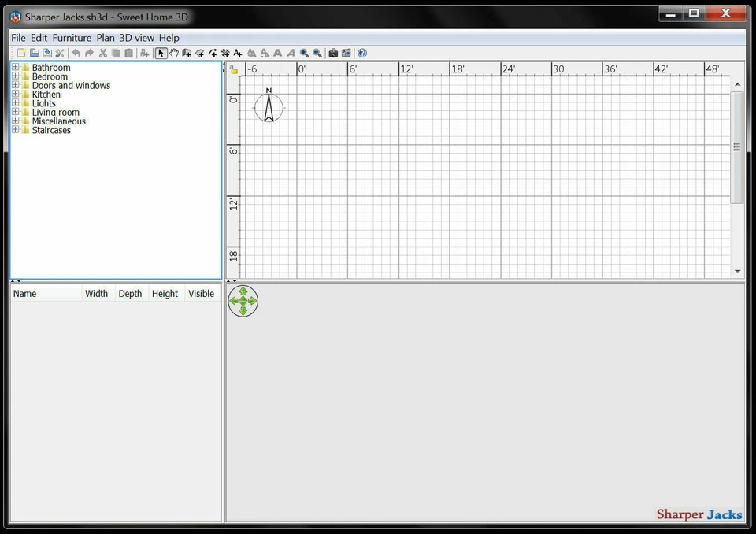Open the Create photo tool

(333, 53)
